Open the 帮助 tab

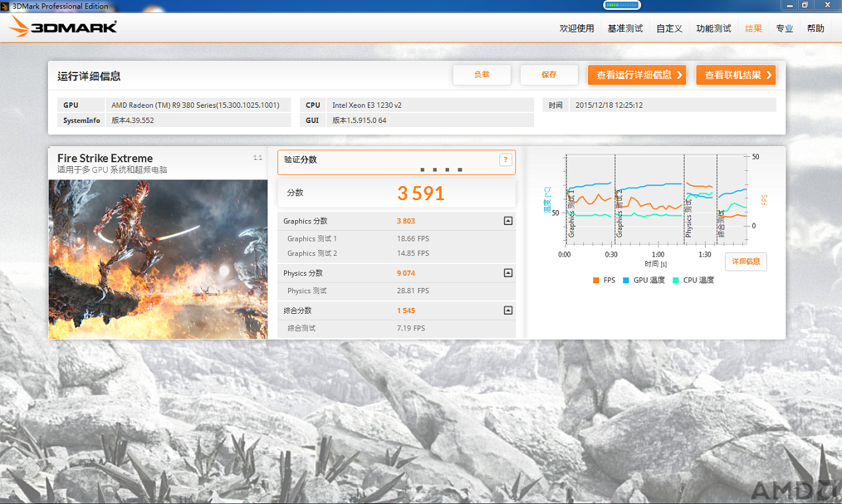click(x=815, y=29)
